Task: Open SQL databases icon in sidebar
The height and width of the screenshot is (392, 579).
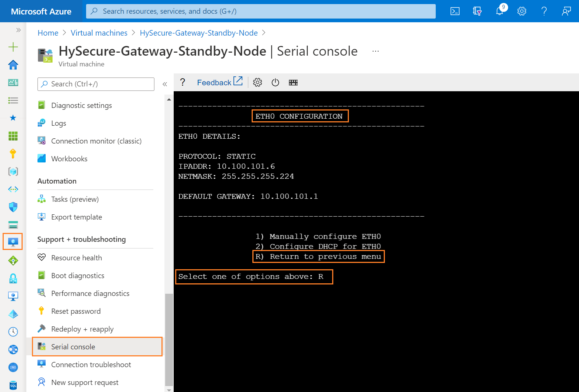Action: [13, 385]
